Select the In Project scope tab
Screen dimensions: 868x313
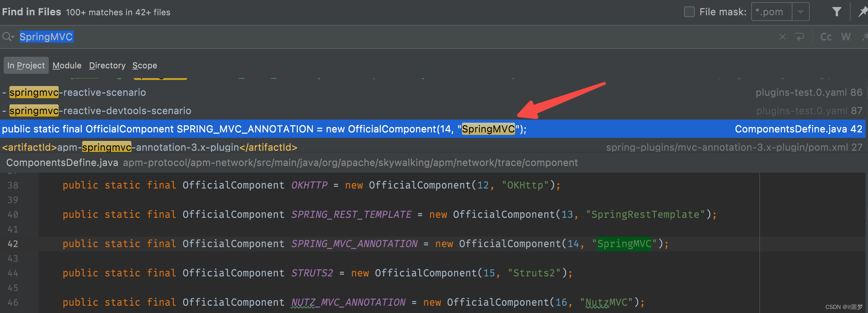click(26, 65)
